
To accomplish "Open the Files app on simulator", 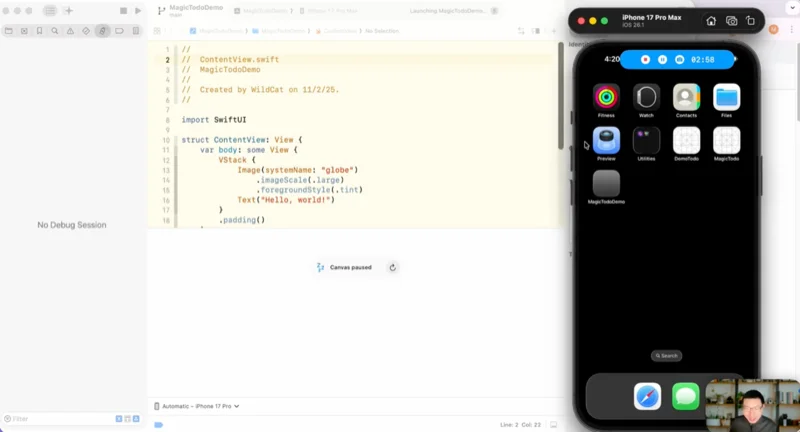I will (726, 97).
